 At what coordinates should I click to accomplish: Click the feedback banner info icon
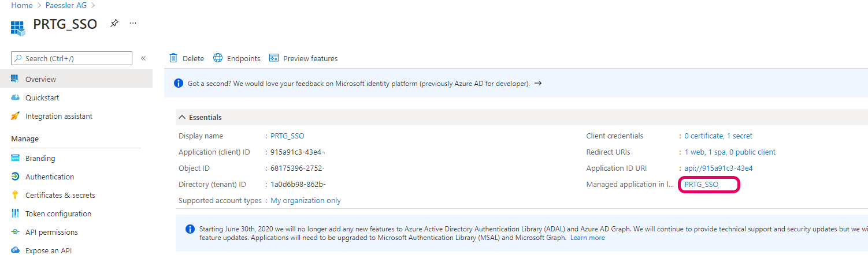tap(179, 83)
